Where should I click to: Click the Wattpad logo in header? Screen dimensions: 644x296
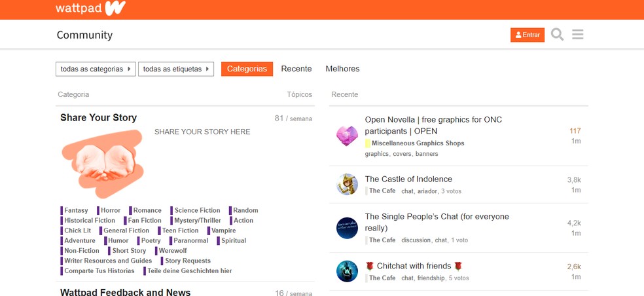(x=90, y=9)
